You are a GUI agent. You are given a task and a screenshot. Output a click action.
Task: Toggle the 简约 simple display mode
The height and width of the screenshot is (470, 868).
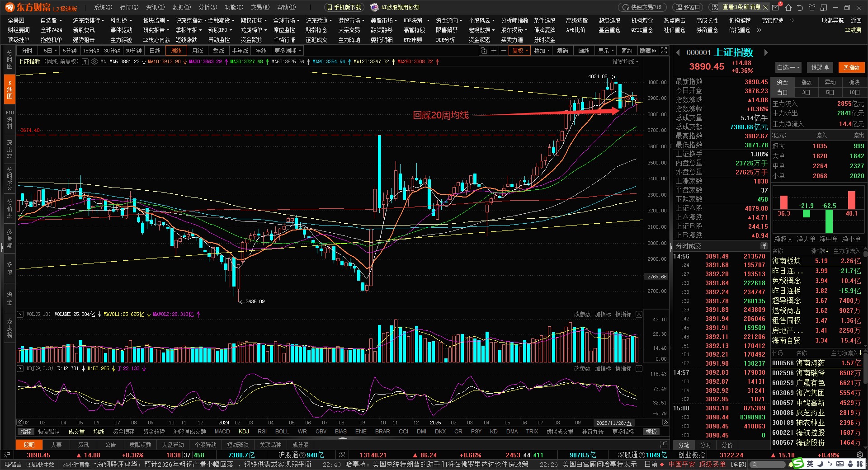point(627,51)
